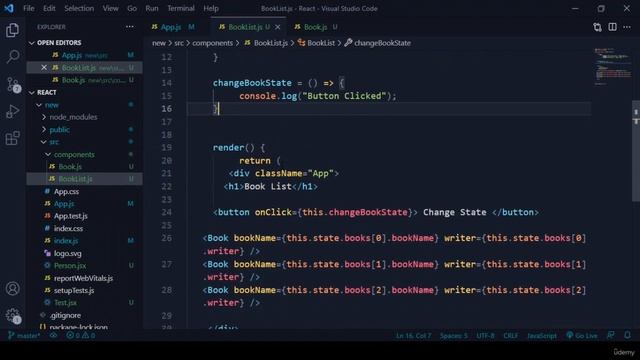Open the Help menu
The width and height of the screenshot is (640, 360).
211,8
